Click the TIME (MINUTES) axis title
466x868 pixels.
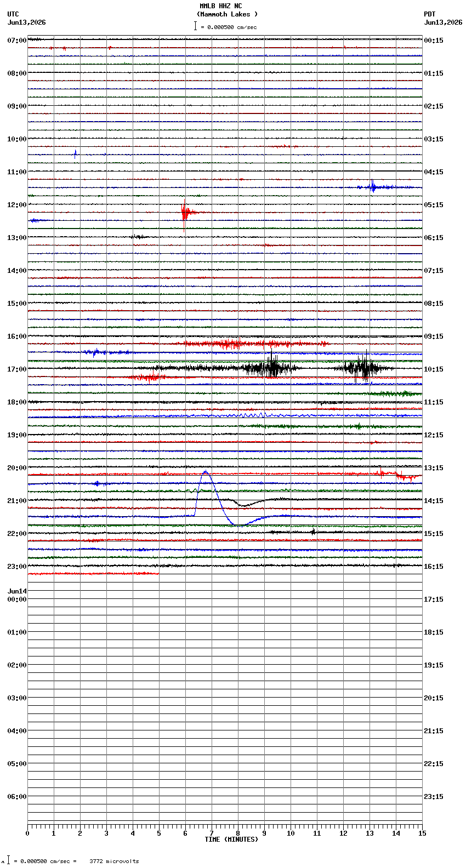click(x=231, y=840)
